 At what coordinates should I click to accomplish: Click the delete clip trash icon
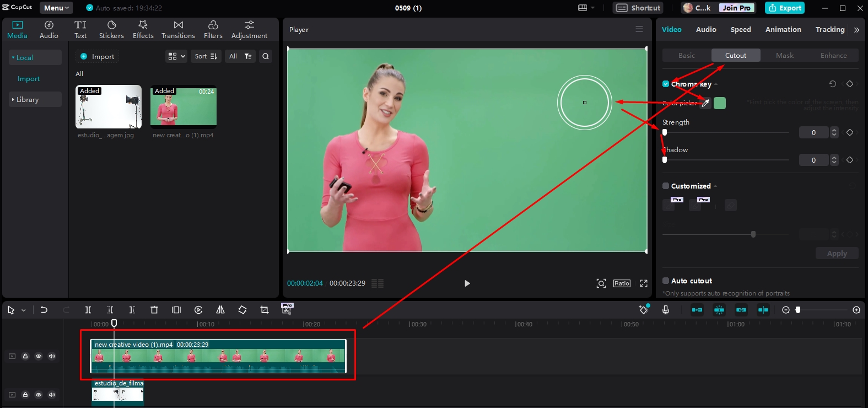[x=154, y=310]
